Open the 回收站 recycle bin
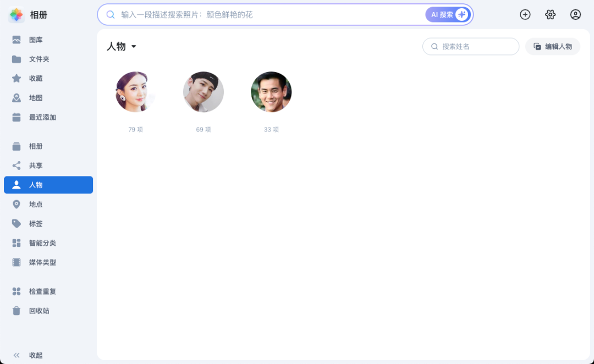The width and height of the screenshot is (594, 364). pyautogui.click(x=35, y=310)
